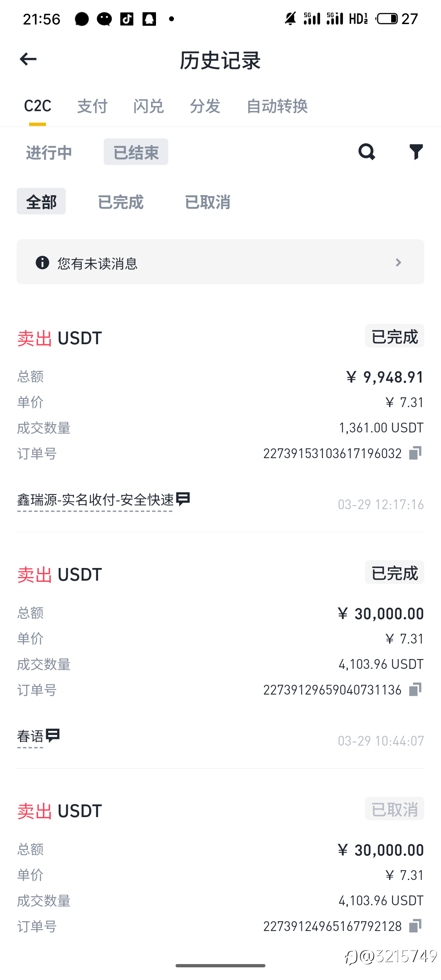Screen dimensions: 441x980
Task: Select the 全部 filter chip
Action: coord(41,202)
